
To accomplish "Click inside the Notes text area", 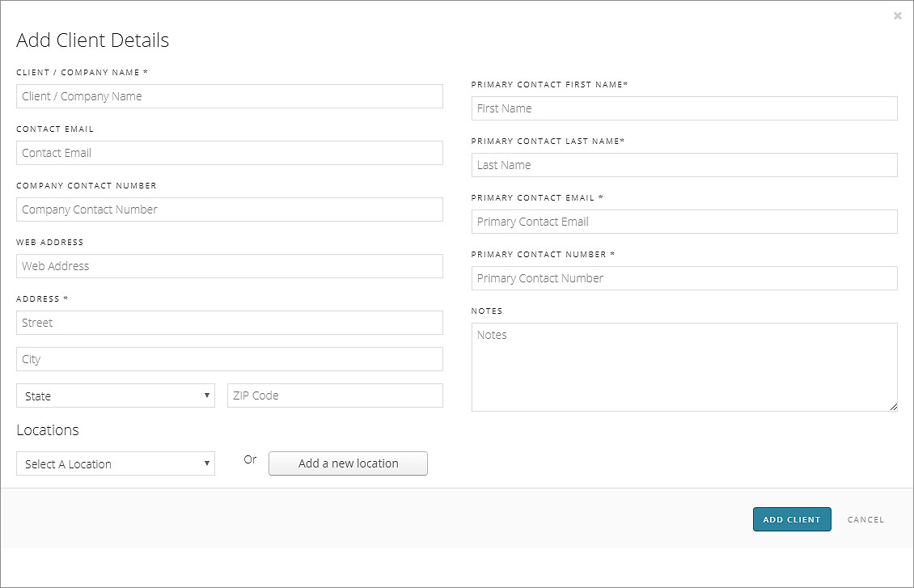I will (684, 367).
